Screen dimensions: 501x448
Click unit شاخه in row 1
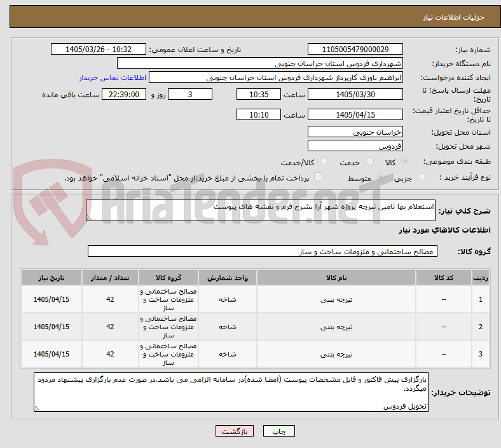click(x=228, y=299)
